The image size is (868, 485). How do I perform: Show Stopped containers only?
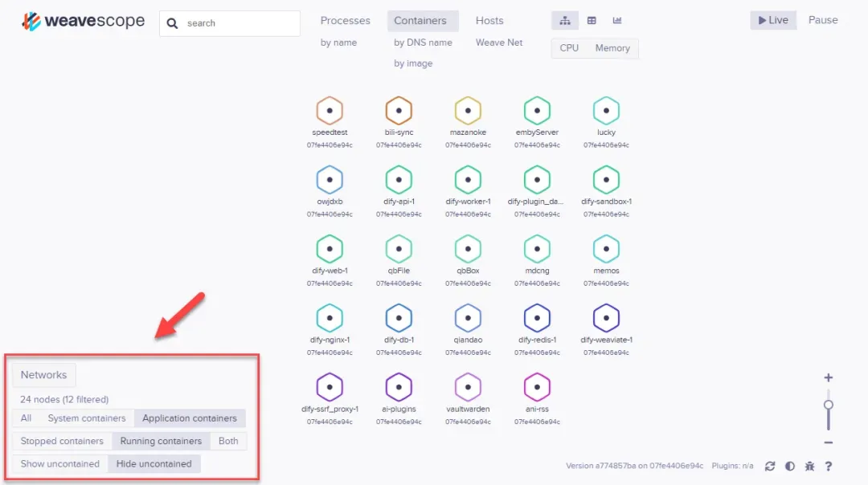tap(62, 441)
